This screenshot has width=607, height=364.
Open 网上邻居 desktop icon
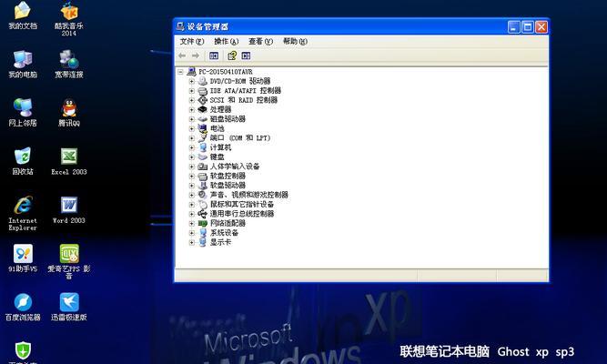coord(23,112)
